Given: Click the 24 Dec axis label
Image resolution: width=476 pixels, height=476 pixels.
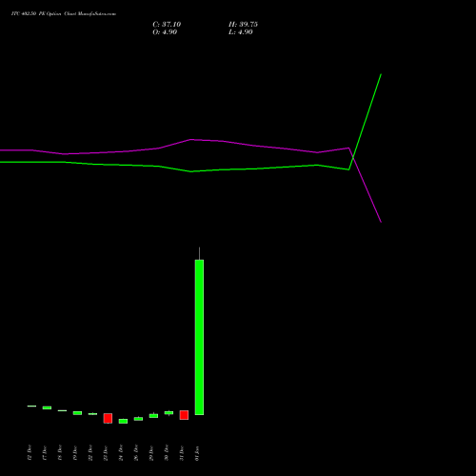Looking at the screenshot, I should 121,453.
